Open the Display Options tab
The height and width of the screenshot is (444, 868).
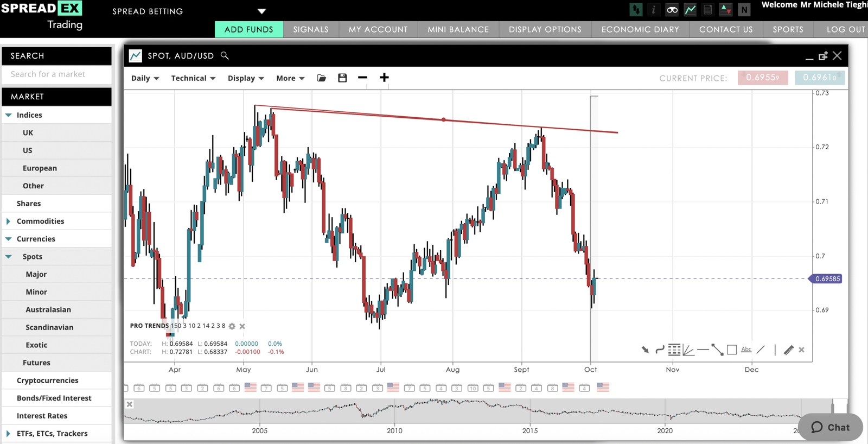point(545,29)
